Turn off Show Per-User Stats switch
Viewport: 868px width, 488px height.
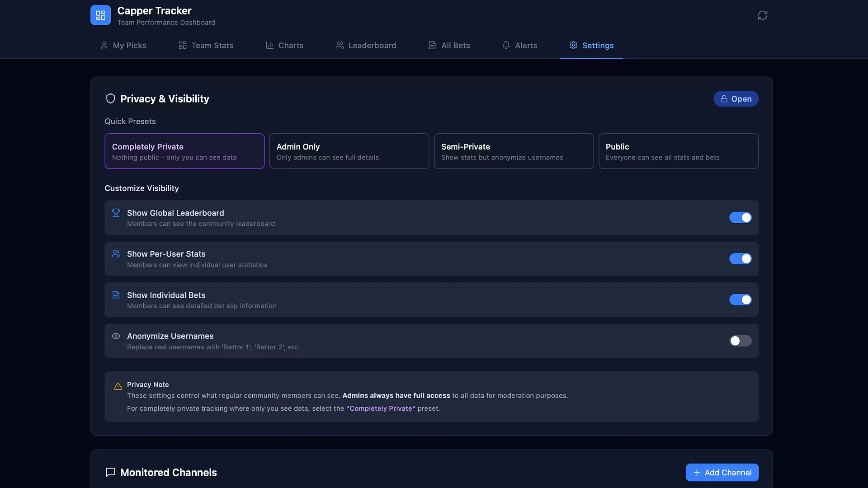pos(740,259)
